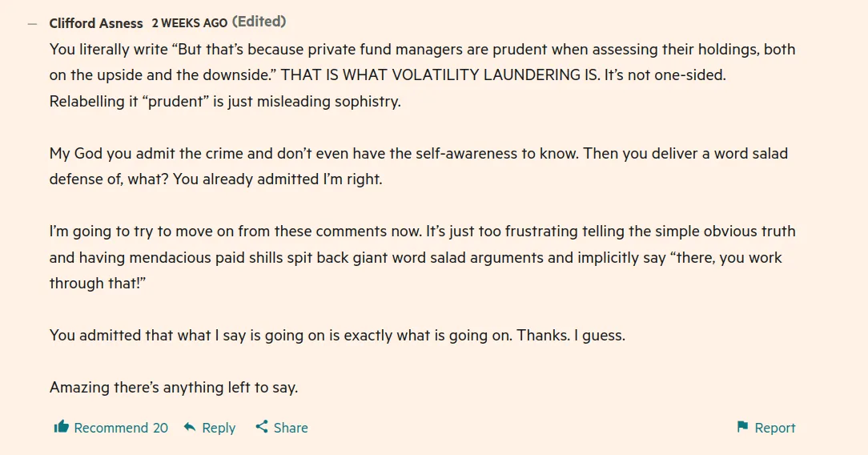Click the line "You admitted that what I say"
868x455 pixels.
point(337,336)
